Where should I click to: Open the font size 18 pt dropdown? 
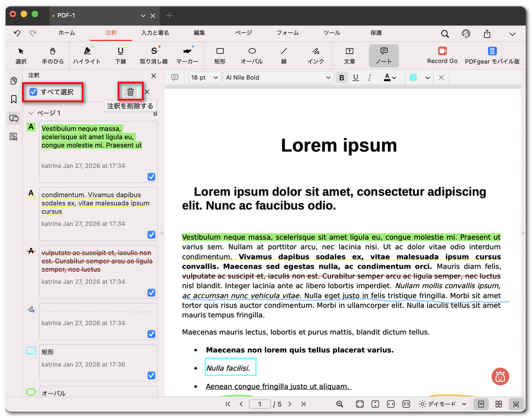tap(205, 78)
